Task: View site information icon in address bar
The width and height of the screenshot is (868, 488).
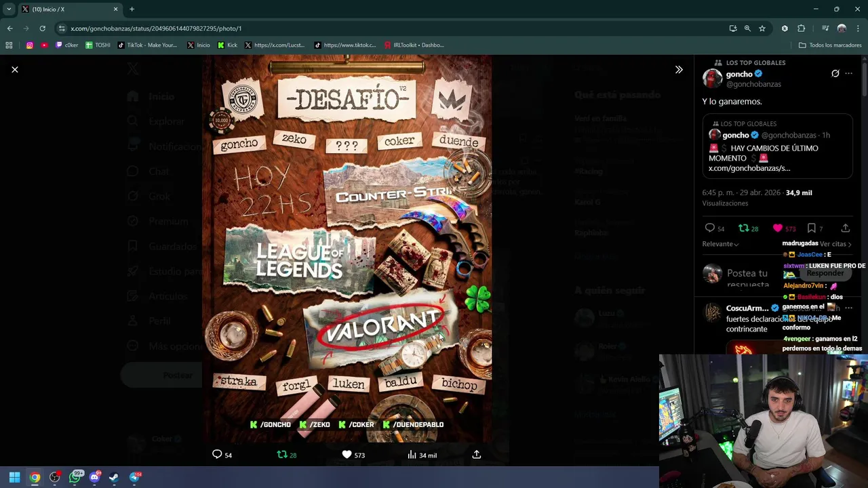Action: click(62, 28)
